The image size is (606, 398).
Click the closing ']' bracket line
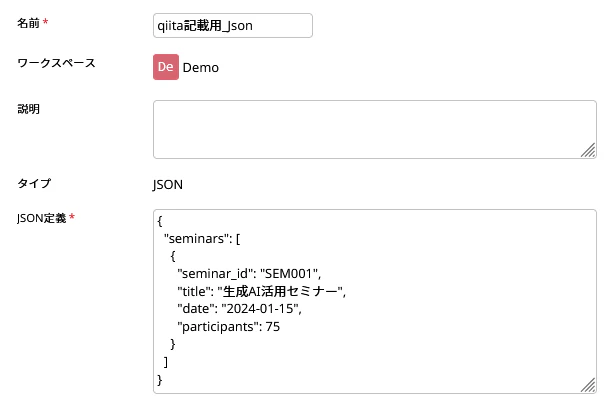coord(166,362)
